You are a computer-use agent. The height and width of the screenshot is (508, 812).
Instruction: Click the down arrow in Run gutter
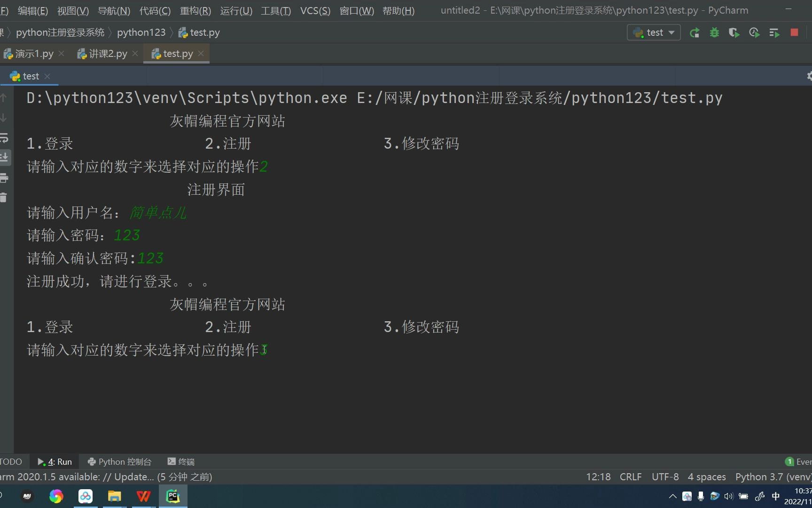click(4, 118)
